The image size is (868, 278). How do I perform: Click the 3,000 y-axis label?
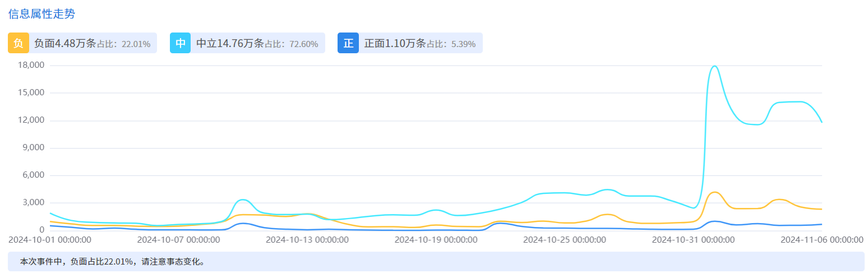coord(33,203)
